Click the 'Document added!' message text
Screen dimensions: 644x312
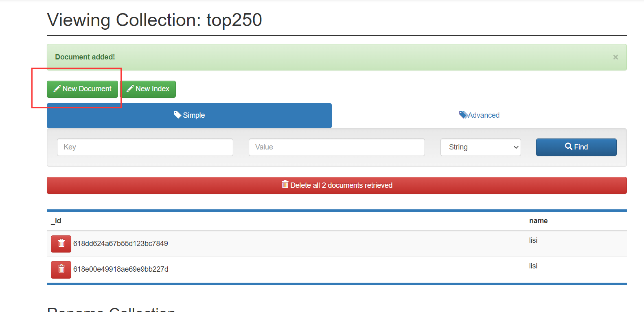pyautogui.click(x=85, y=57)
